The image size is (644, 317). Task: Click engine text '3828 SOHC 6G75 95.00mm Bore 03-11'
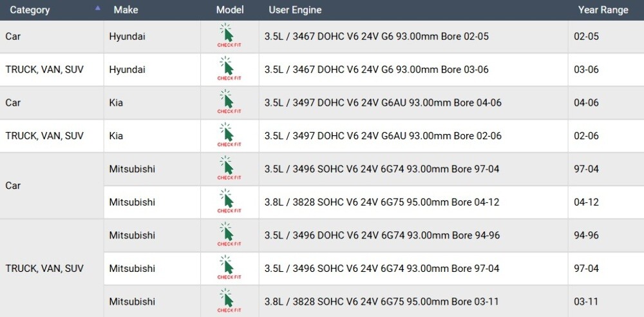click(x=381, y=302)
